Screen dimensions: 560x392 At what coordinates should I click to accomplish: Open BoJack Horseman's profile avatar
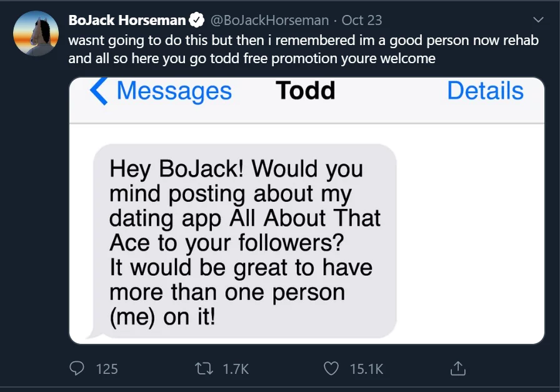[36, 34]
